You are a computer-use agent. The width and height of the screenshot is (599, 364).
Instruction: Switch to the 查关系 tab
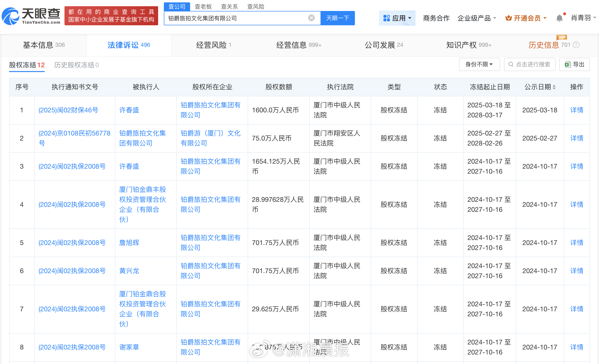tap(229, 6)
